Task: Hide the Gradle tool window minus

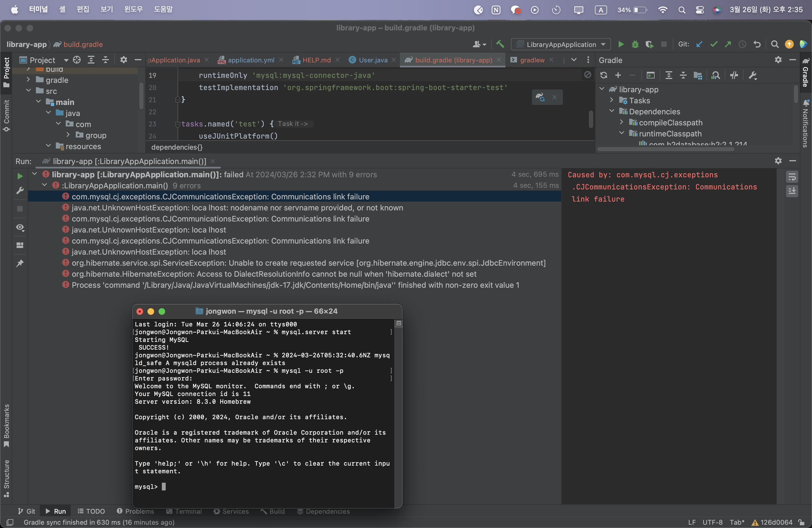Action: pyautogui.click(x=792, y=60)
